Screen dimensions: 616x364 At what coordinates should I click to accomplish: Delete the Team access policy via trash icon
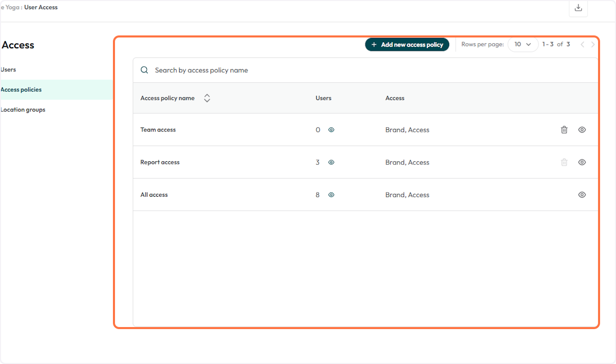(x=564, y=129)
